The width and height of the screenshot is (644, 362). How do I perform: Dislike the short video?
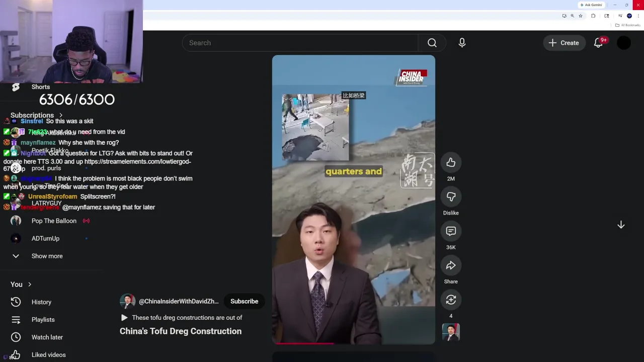click(451, 197)
